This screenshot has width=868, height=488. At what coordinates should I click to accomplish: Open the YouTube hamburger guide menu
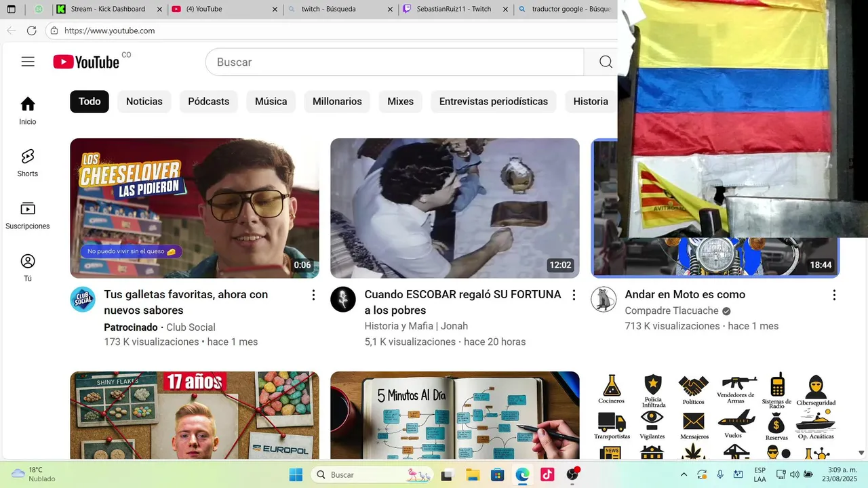[28, 62]
